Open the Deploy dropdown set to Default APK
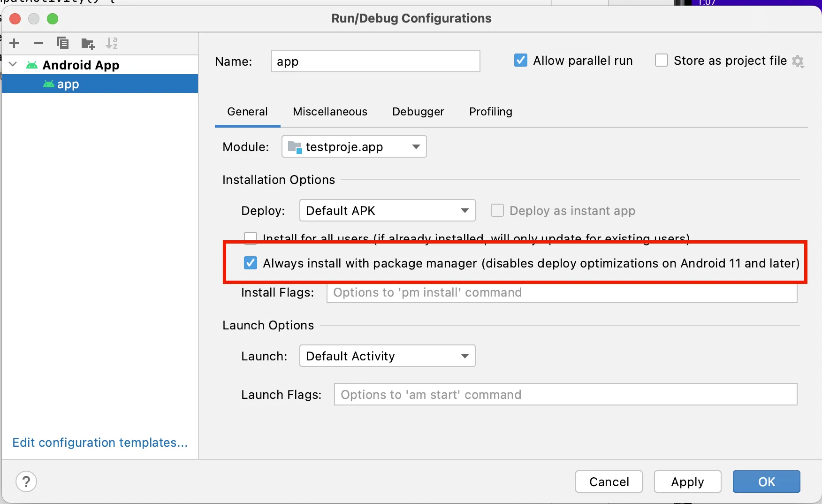Screen dimensions: 822x504 click(x=387, y=211)
